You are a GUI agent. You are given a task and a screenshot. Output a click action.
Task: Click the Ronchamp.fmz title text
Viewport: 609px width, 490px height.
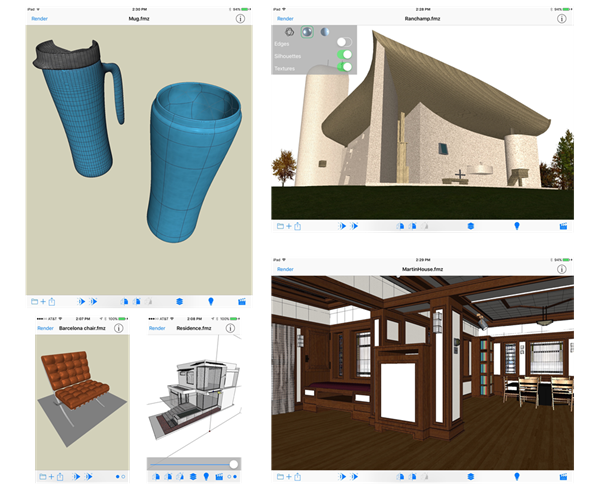(422, 19)
